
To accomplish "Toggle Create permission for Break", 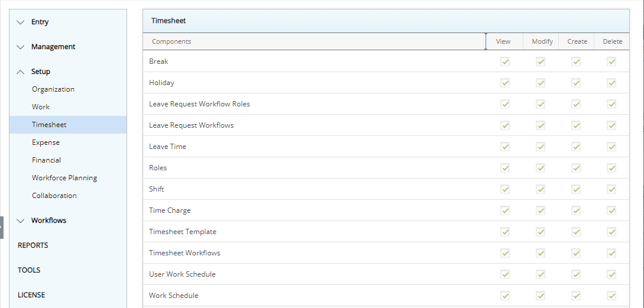I will tap(576, 61).
